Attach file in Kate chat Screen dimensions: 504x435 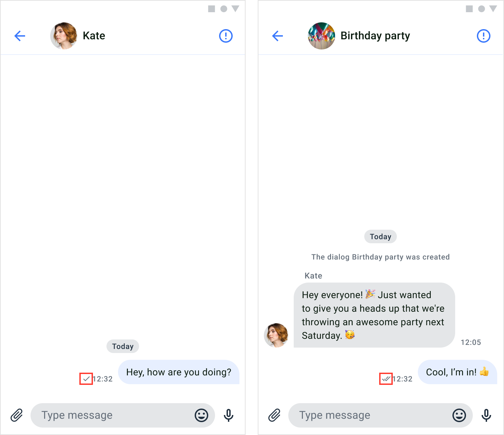[17, 415]
